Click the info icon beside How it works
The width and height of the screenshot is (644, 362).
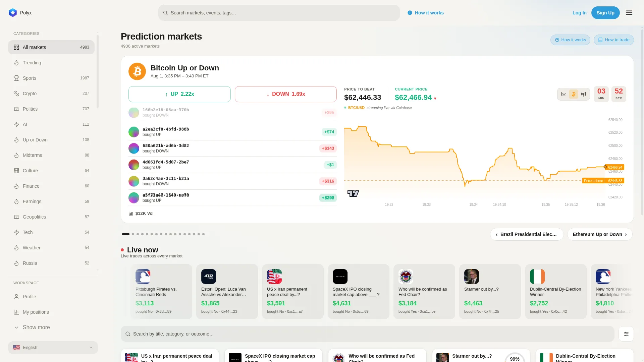click(x=410, y=13)
